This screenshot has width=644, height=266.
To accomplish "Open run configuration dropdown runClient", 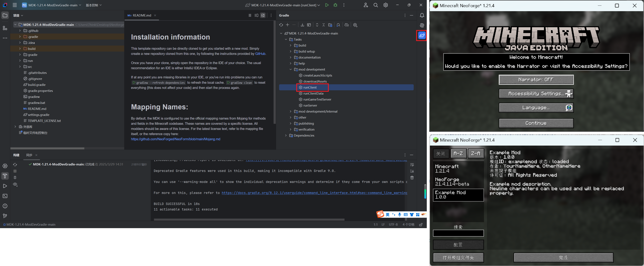I will tap(283, 5).
